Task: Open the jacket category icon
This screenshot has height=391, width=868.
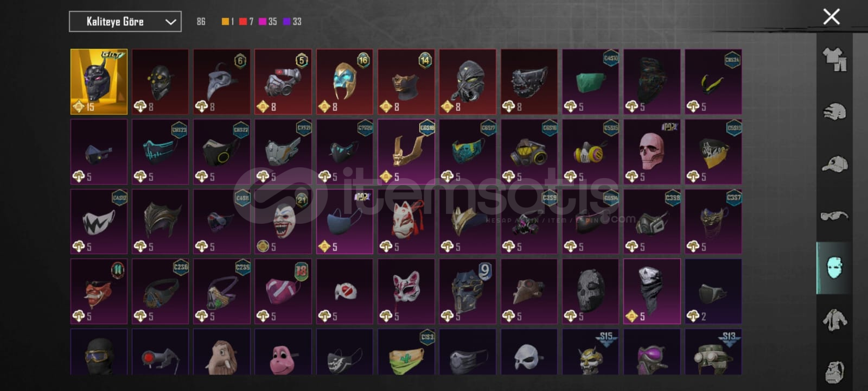Action: tap(834, 320)
